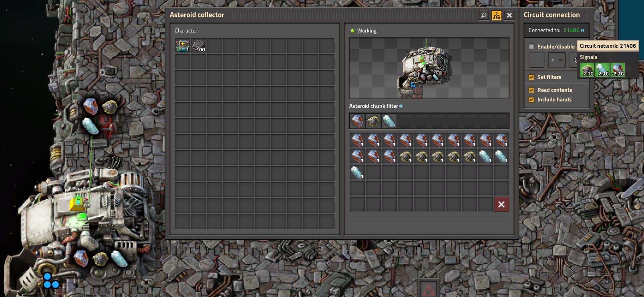Click the 'Character' inventory heading

pyautogui.click(x=186, y=31)
